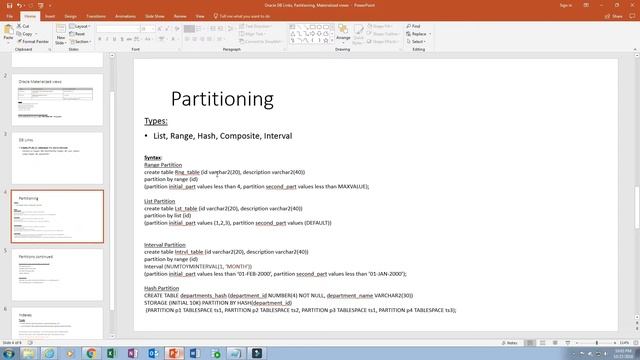Viewport: 640px width, 360px height.
Task: Click the Undo arrow icon
Action: tap(19, 5)
